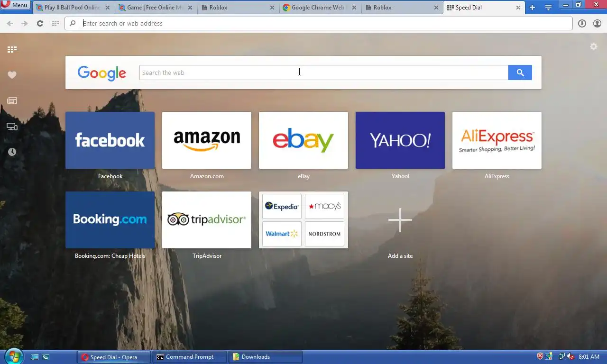
Task: Switch to Game | Free Online tab
Action: click(x=155, y=8)
